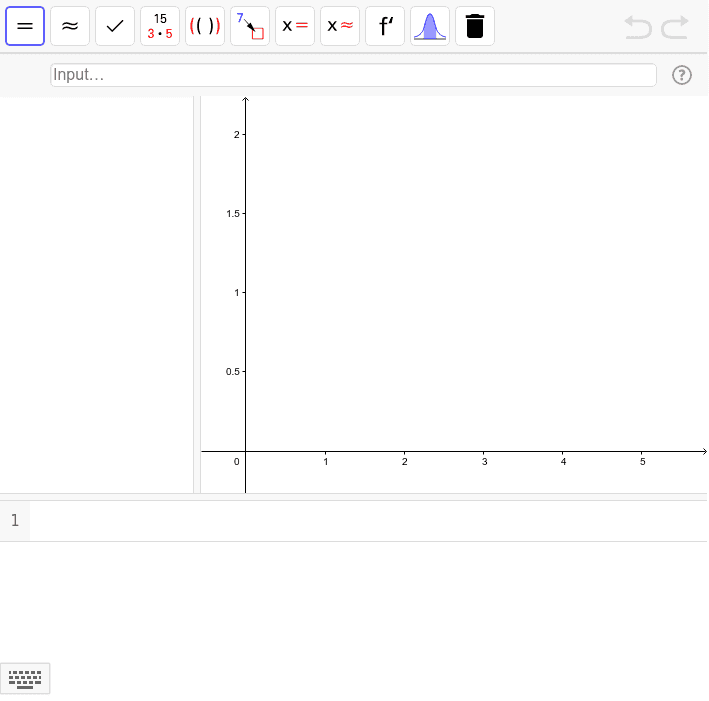Select the Delete trash can tool
709x701 pixels.
point(475,26)
